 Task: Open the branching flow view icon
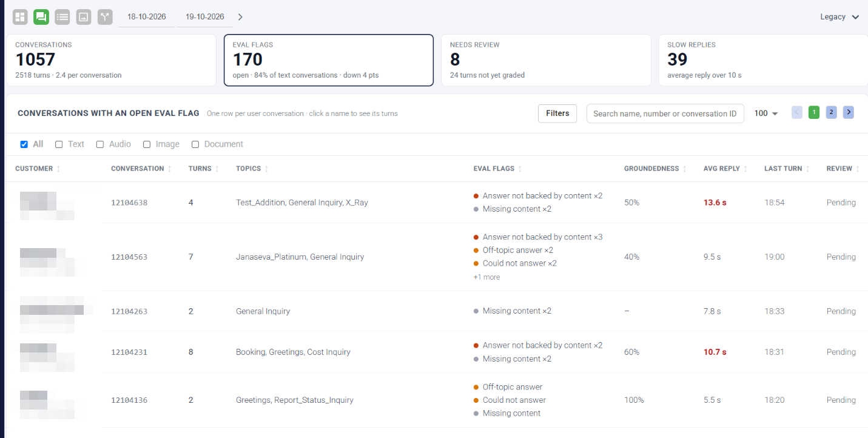[x=106, y=17]
